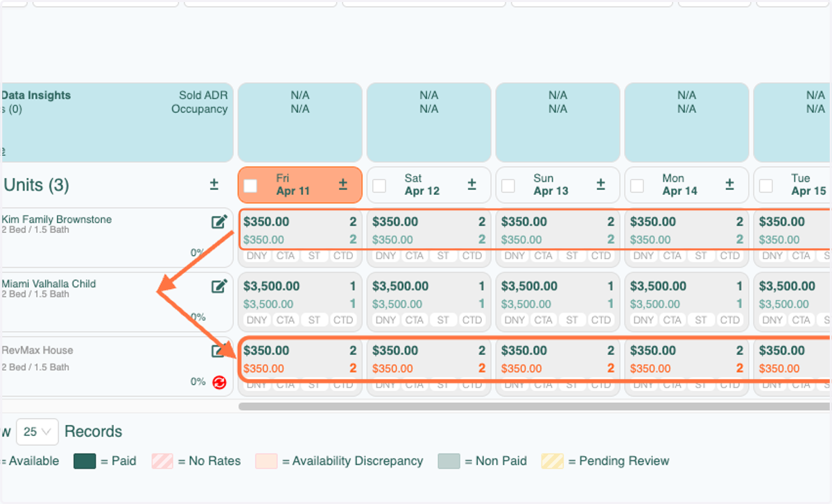Toggle DNY for Miami Valhalla Child Apr 15
This screenshot has height=504, width=832.
772,320
